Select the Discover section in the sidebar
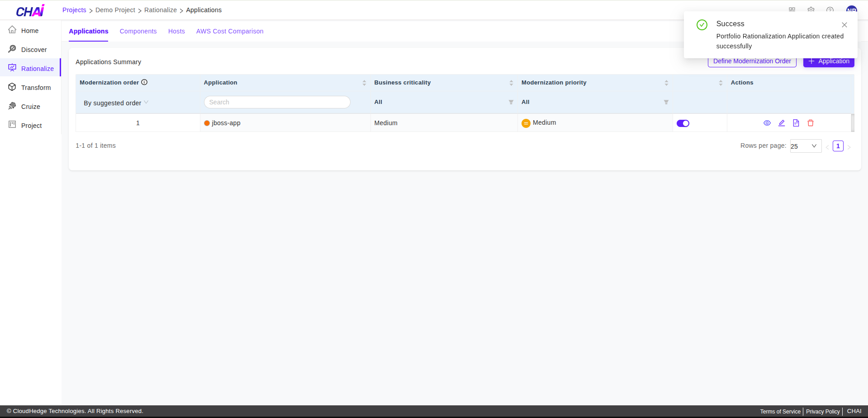Image resolution: width=868 pixels, height=418 pixels. click(x=34, y=50)
